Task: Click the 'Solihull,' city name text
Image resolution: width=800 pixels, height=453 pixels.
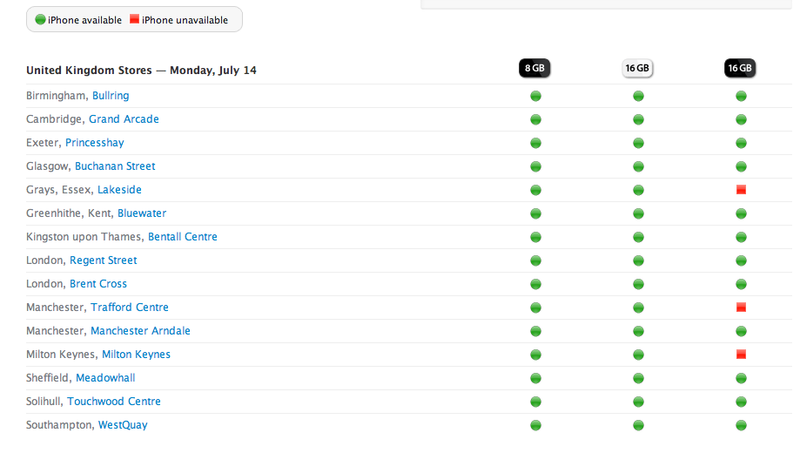Action: 45,401
